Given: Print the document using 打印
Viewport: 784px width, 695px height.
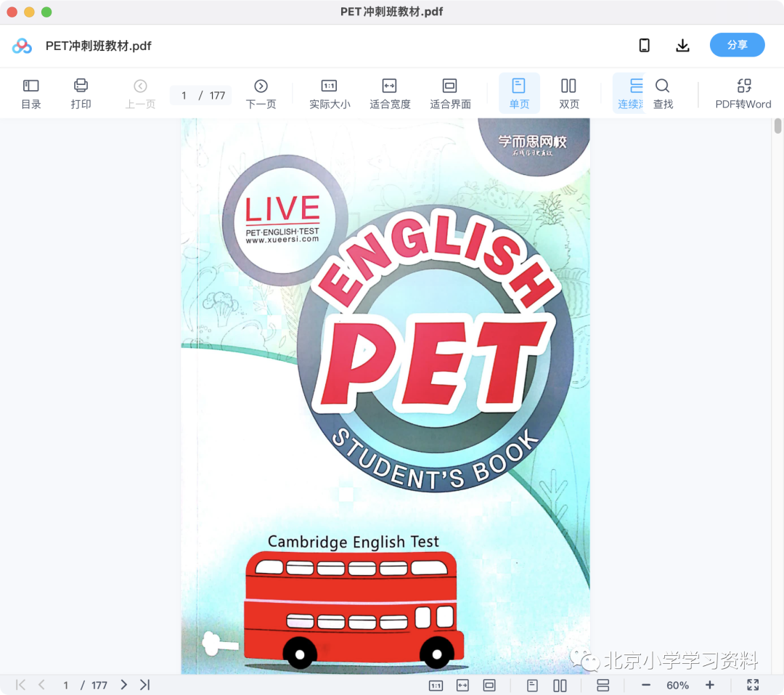Looking at the screenshot, I should tap(81, 94).
